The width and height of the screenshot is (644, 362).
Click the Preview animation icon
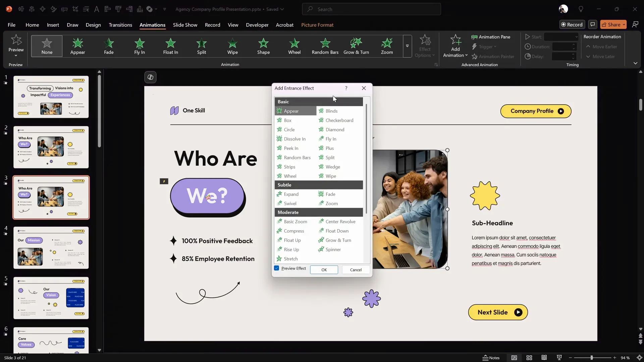pos(16,40)
